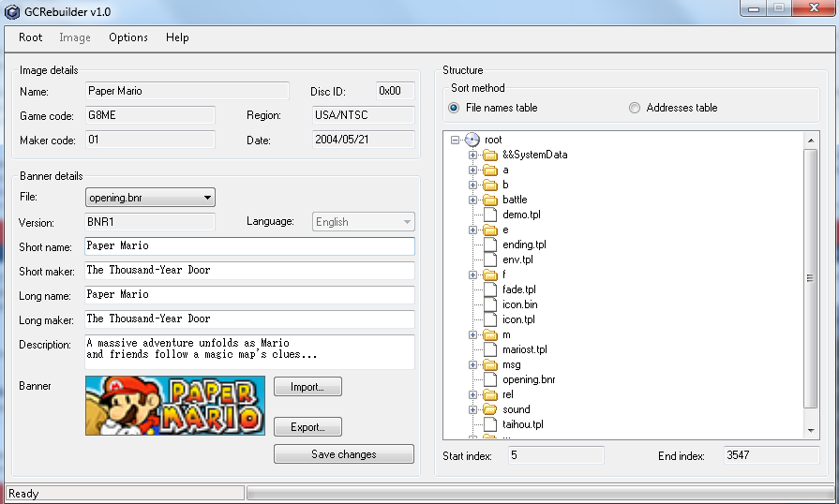
Task: Click the GCRebuilder app icon in title bar
Action: click(x=11, y=11)
